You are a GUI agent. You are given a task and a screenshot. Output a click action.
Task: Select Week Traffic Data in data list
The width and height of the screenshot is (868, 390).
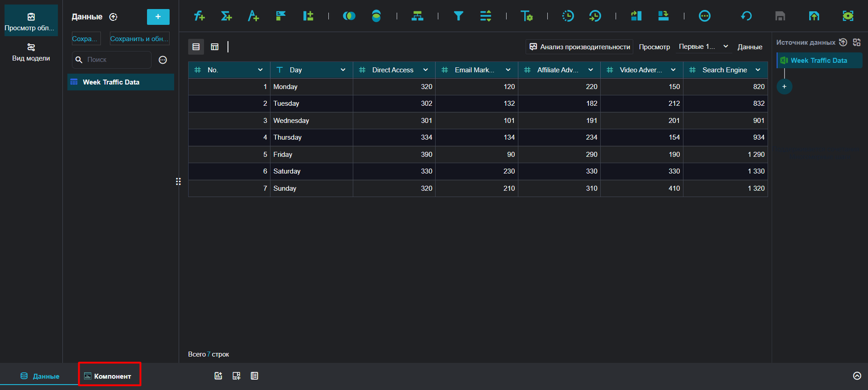point(121,82)
